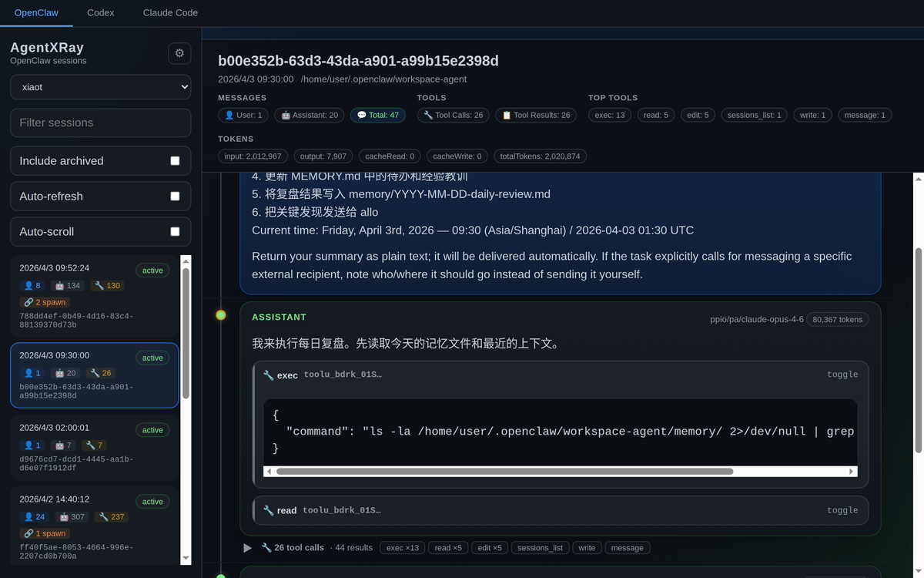Viewport: 924px width, 578px height.
Task: Click the sessions_list: 1 top tools chip
Action: (x=754, y=115)
